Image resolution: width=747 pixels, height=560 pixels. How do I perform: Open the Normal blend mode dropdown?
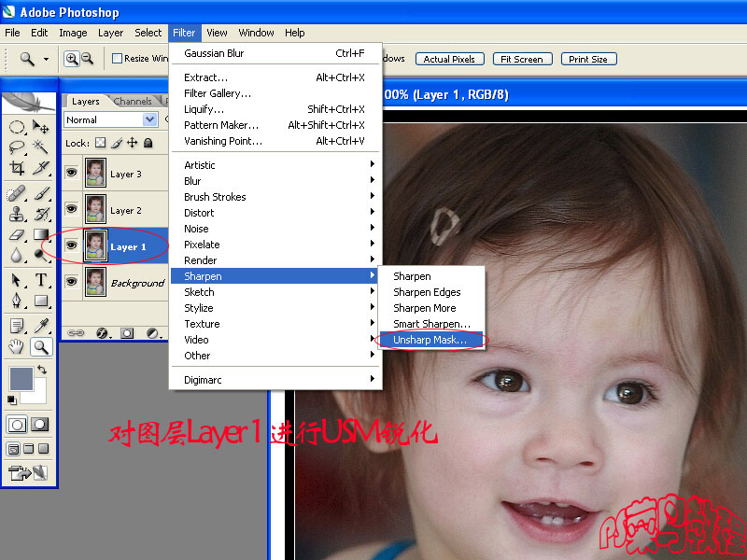tap(110, 119)
